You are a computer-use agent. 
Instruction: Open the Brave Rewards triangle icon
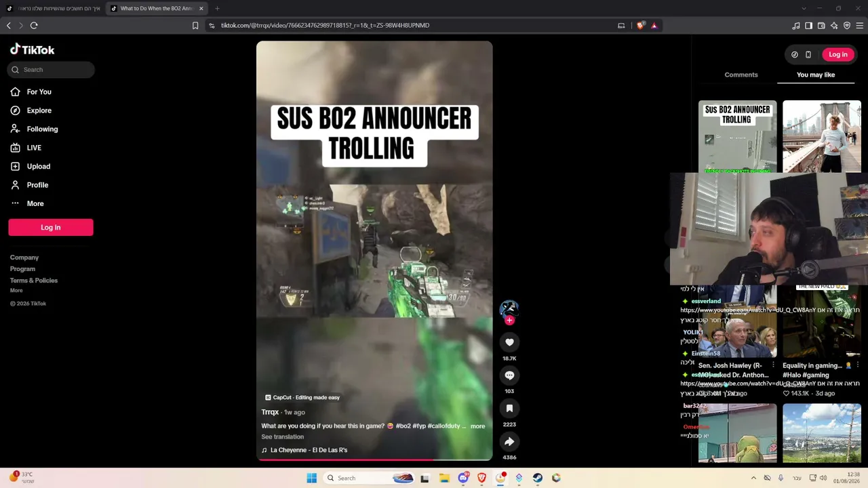pos(654,26)
